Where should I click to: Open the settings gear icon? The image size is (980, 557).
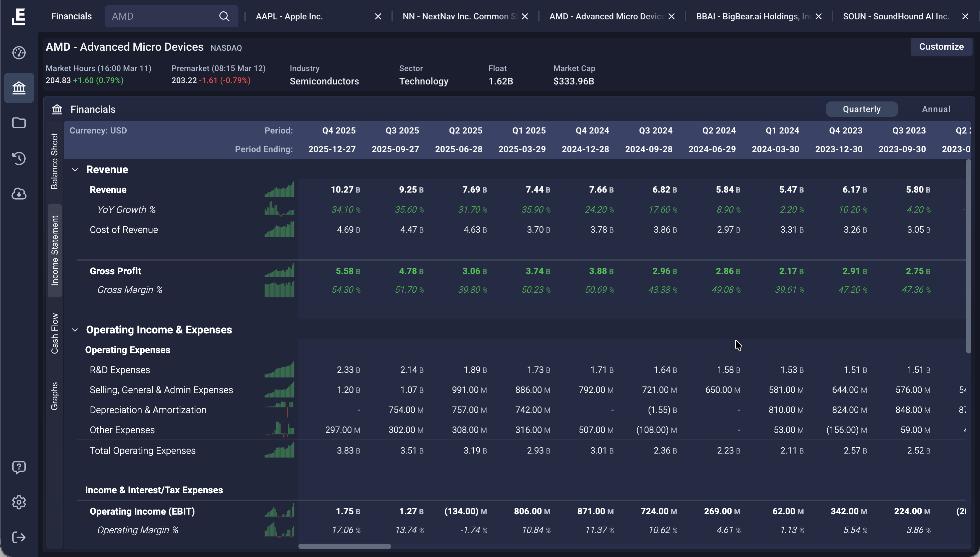click(x=19, y=502)
